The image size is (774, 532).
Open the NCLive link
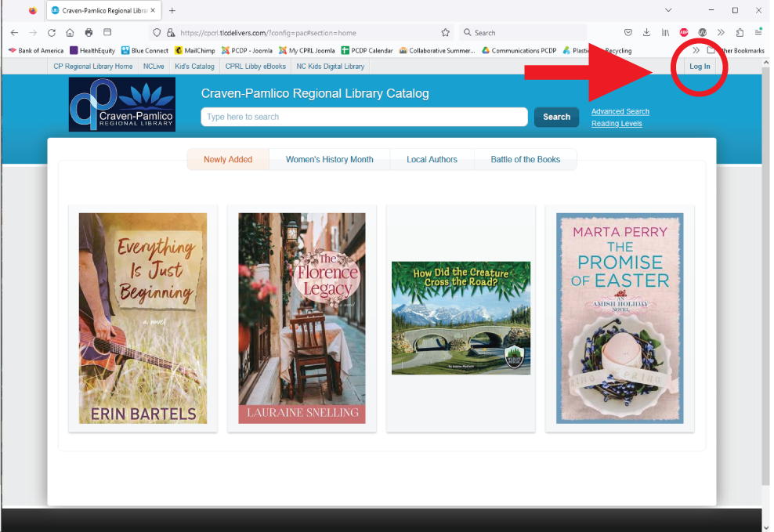(x=154, y=66)
